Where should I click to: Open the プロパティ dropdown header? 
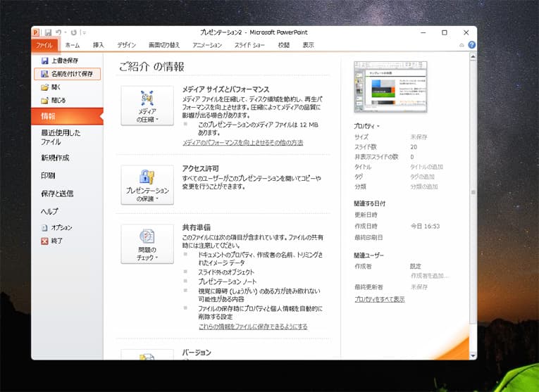coord(367,126)
